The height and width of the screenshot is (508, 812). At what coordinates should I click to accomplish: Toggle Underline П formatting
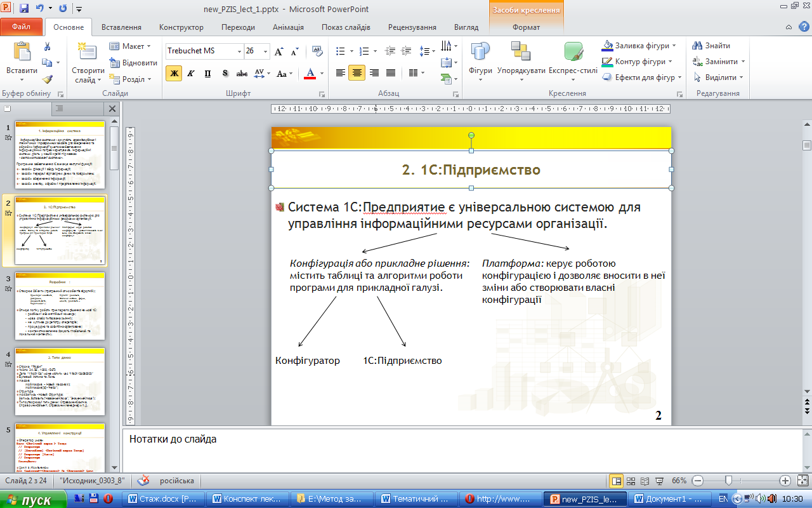[x=208, y=73]
